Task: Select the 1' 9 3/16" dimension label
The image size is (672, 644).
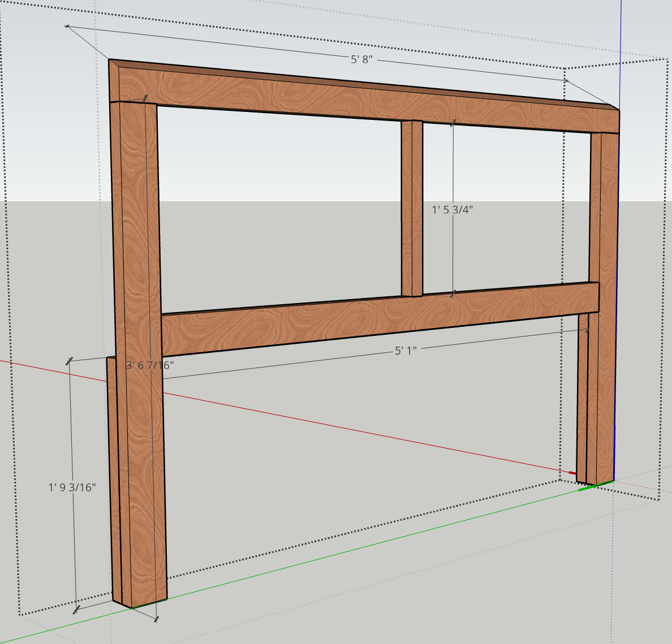Action: click(72, 487)
